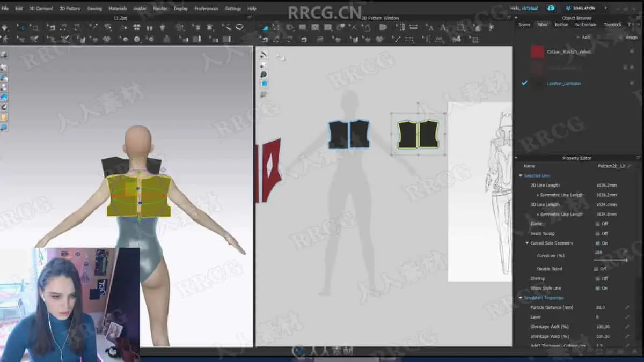The width and height of the screenshot is (644, 362).
Task: Click the blue square icon in 2D window sidebar
Action: click(x=264, y=84)
